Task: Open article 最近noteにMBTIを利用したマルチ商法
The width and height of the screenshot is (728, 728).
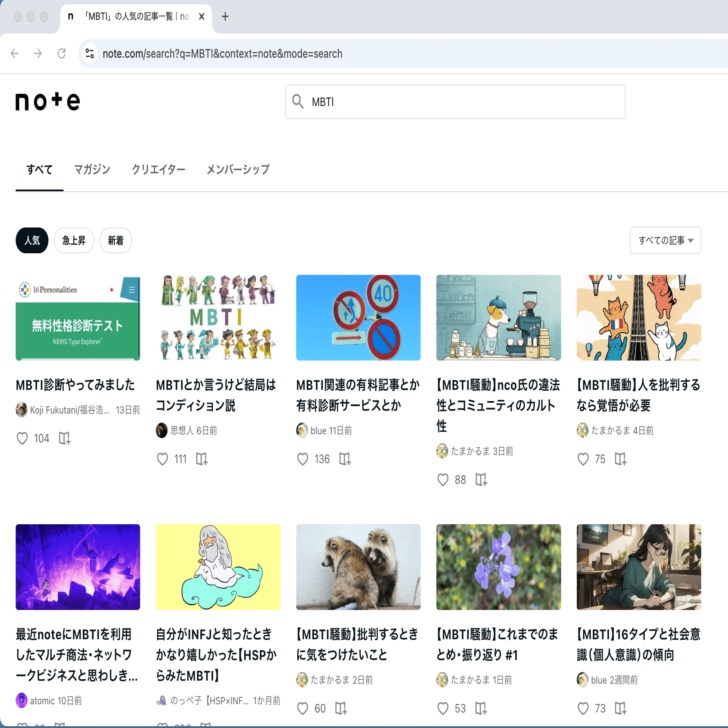Action: click(x=77, y=655)
